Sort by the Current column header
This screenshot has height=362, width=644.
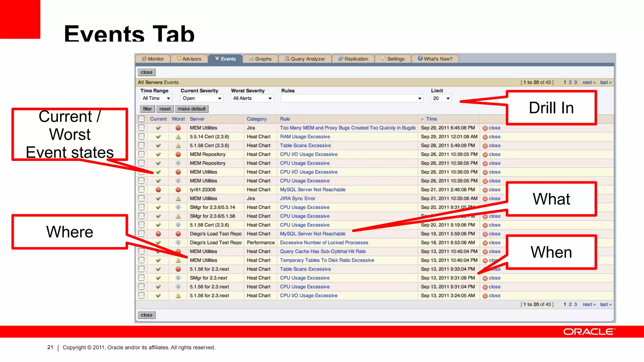pyautogui.click(x=158, y=119)
